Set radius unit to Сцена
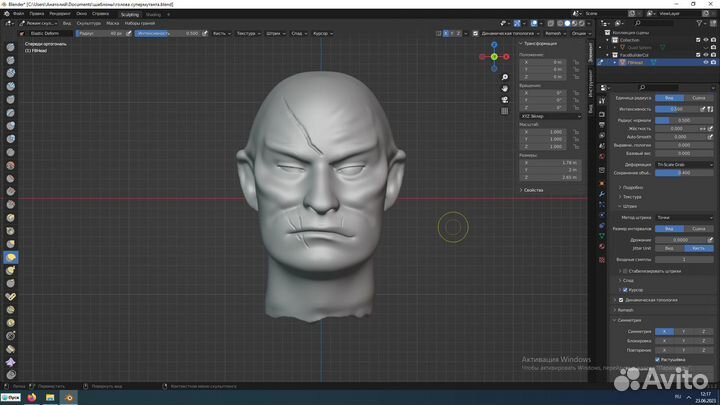This screenshot has height=405, width=720. (697, 98)
